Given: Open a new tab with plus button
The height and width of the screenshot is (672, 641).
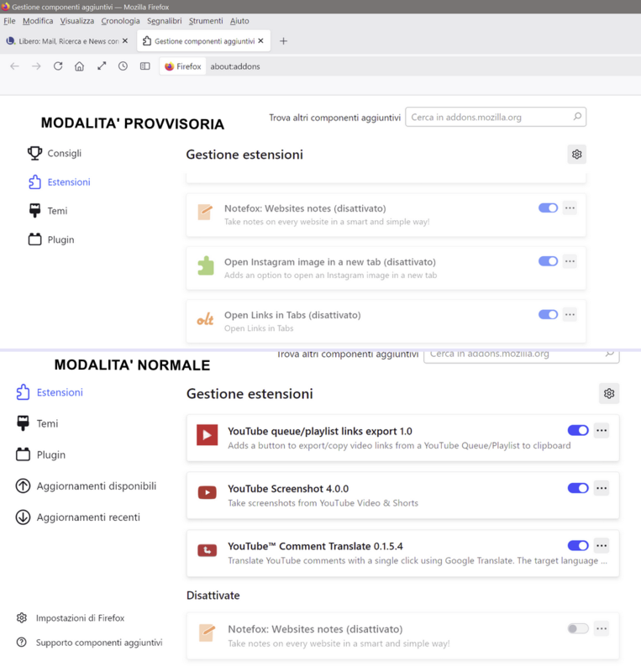Looking at the screenshot, I should tap(283, 41).
